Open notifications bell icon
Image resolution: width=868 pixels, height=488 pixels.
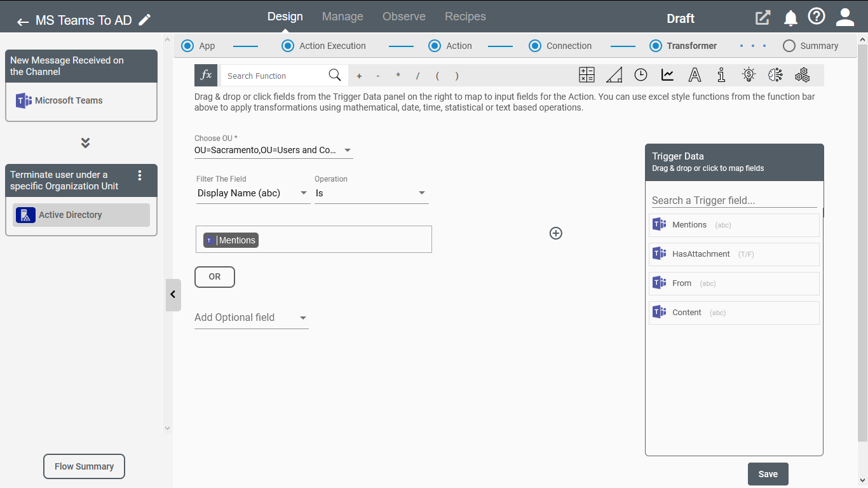point(790,18)
